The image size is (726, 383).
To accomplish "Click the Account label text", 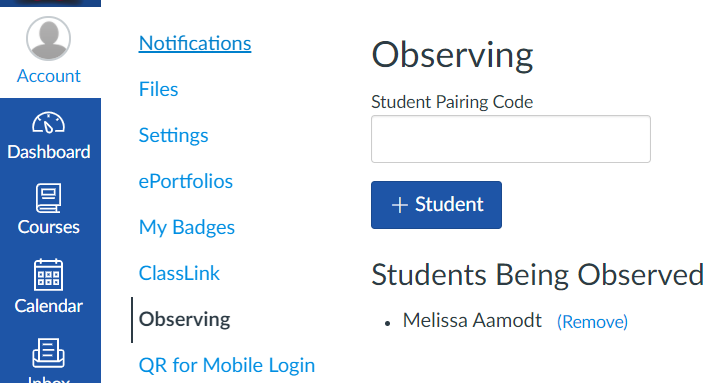I will click(x=49, y=76).
